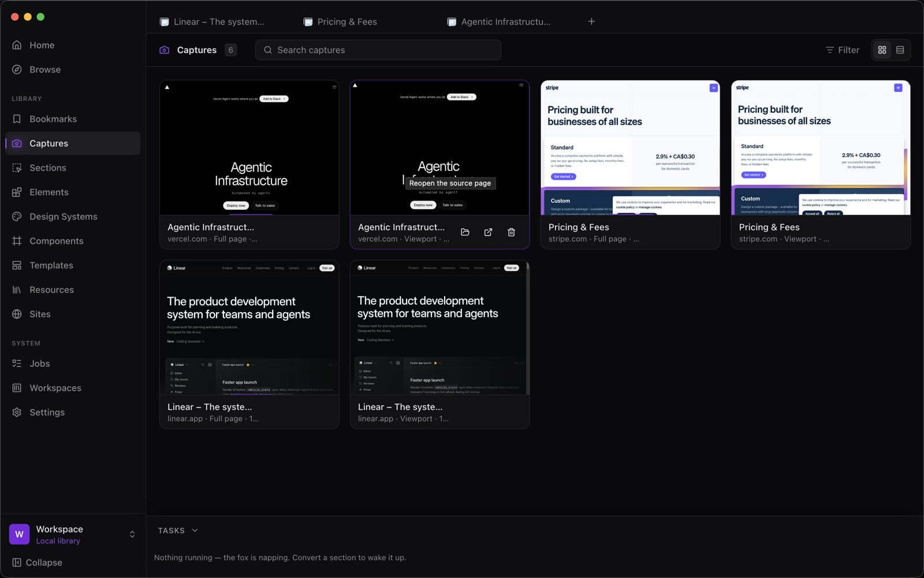The width and height of the screenshot is (924, 578).
Task: Click the Workspace name label
Action: [x=59, y=529]
